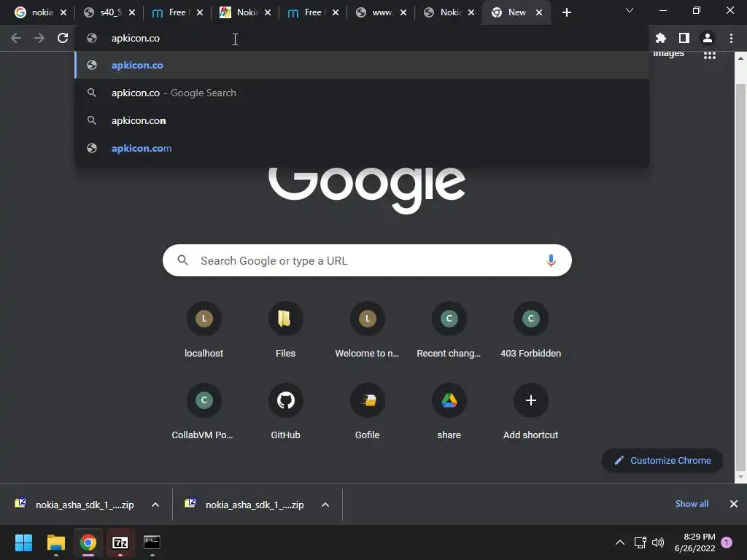747x560 pixels.
Task: Click the scrollbar down arrow
Action: (x=740, y=477)
